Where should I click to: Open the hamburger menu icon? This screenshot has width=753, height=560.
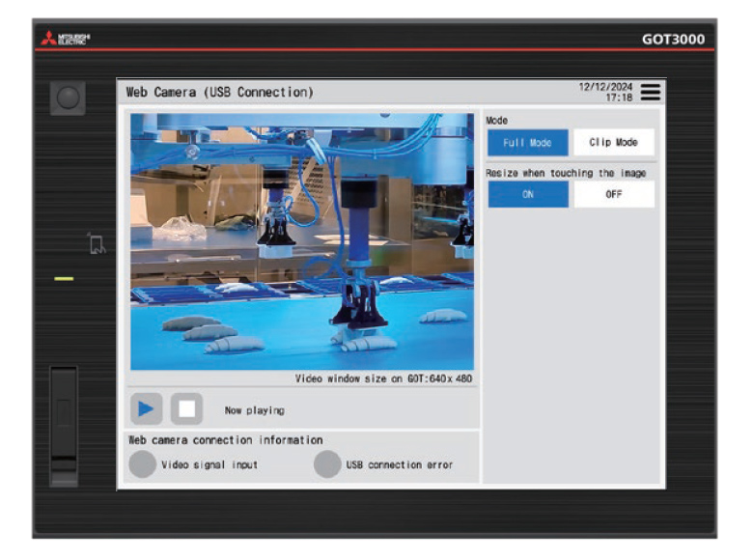click(651, 93)
